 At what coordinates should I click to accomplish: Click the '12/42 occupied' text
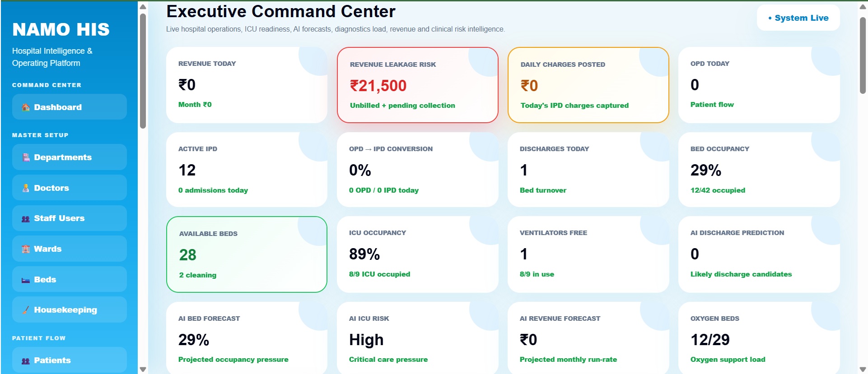(x=718, y=190)
